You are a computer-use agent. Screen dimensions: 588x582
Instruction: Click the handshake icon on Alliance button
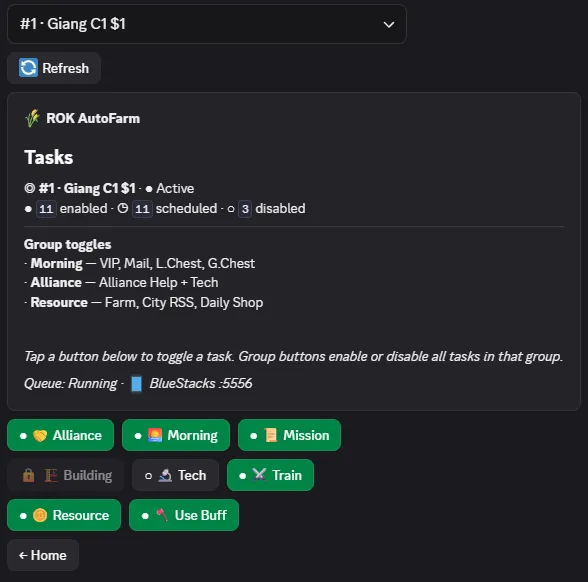point(40,435)
